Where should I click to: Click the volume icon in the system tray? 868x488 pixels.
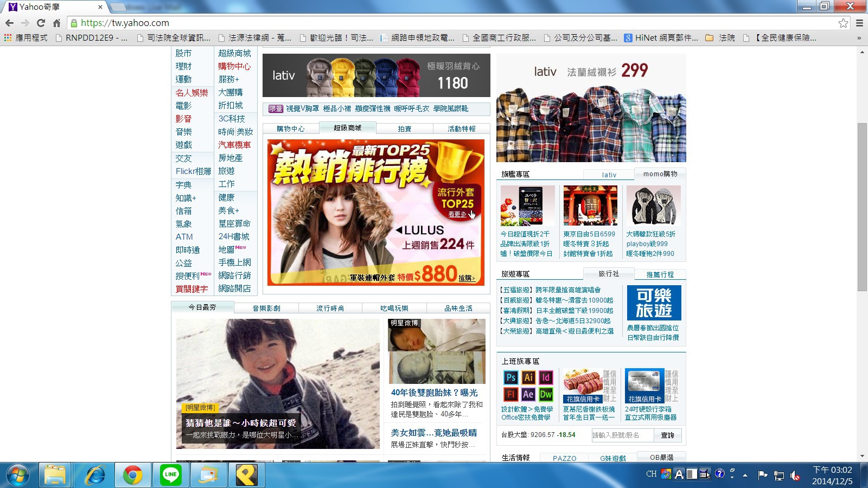(x=795, y=476)
